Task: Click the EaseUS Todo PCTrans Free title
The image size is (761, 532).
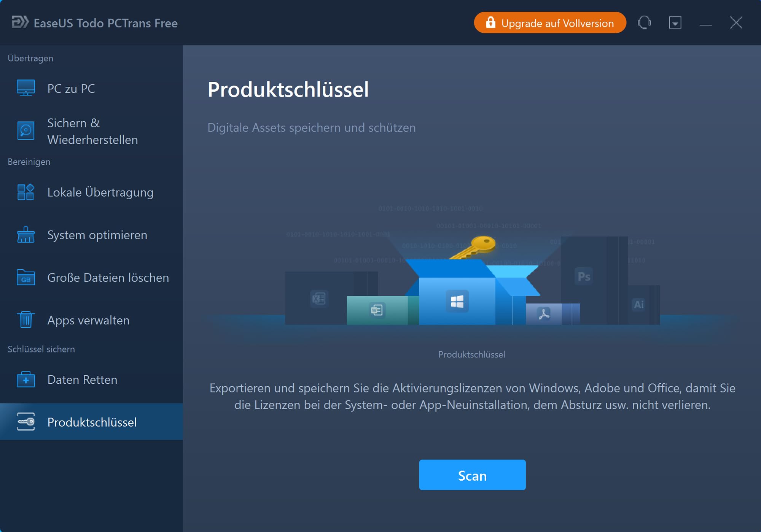Action: 105,23
